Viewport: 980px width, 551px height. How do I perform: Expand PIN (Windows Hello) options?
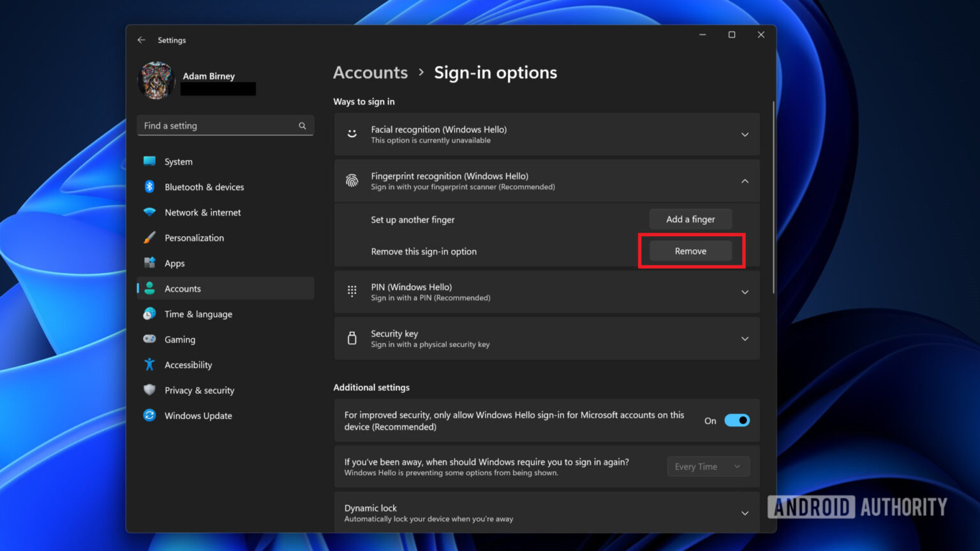(x=745, y=291)
